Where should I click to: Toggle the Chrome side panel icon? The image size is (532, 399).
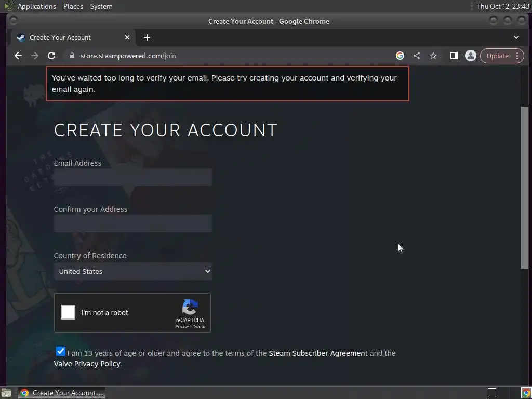454,56
